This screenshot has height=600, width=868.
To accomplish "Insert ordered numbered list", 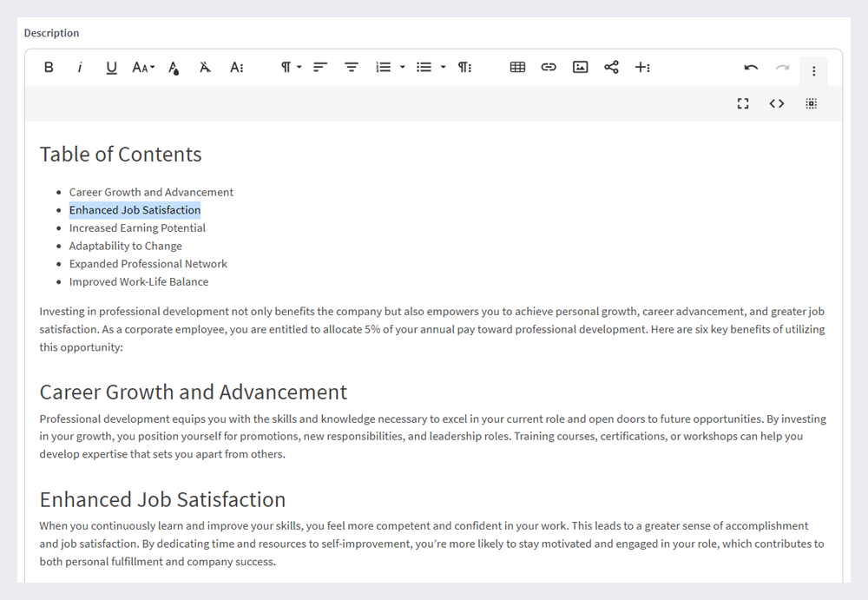I will coord(383,67).
